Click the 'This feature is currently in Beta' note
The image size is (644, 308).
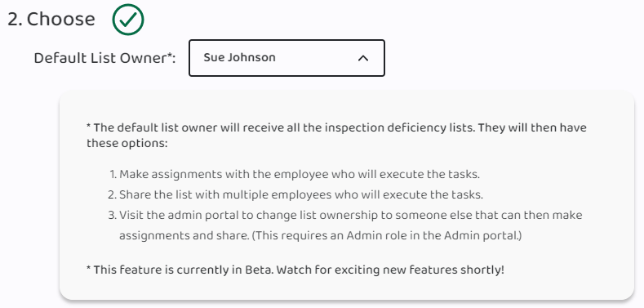point(295,270)
